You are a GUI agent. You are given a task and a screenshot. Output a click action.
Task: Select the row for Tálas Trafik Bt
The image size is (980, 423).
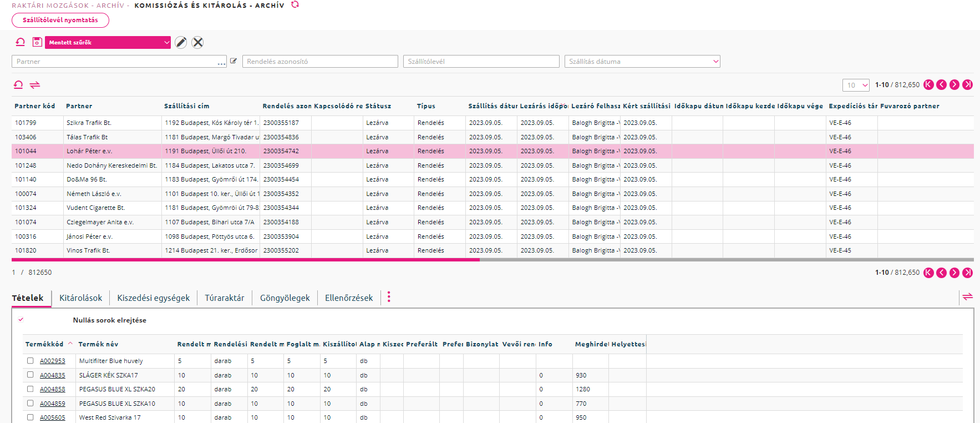(492, 137)
